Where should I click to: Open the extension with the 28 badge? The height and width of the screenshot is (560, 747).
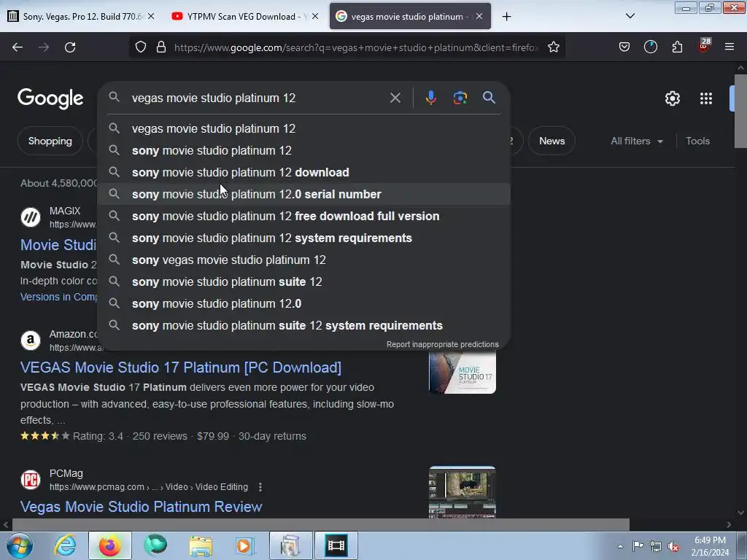pos(704,46)
